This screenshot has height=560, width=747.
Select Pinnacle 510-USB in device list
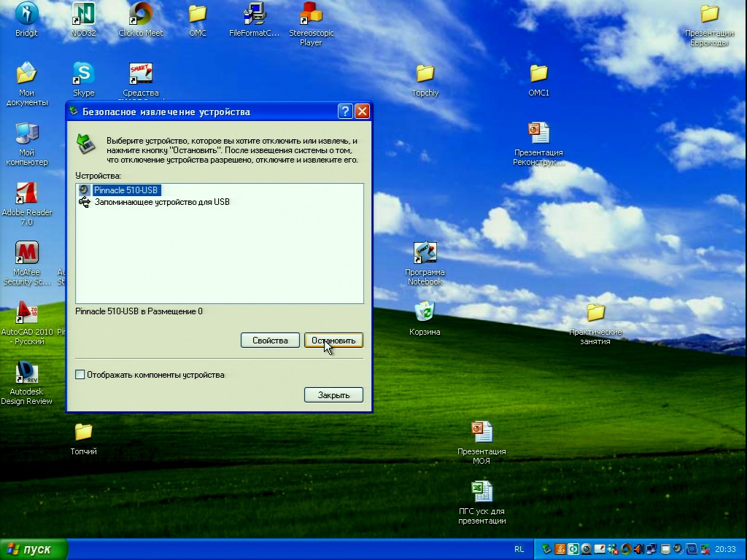[125, 190]
